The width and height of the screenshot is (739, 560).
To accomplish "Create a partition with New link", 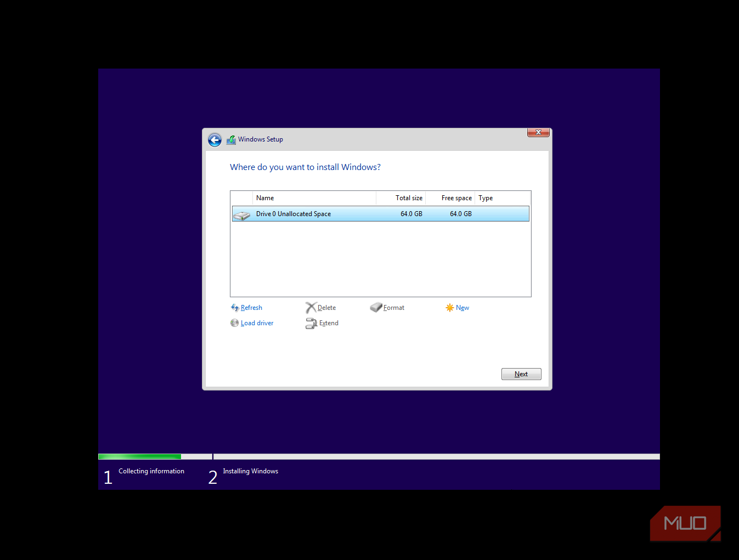I will click(462, 308).
